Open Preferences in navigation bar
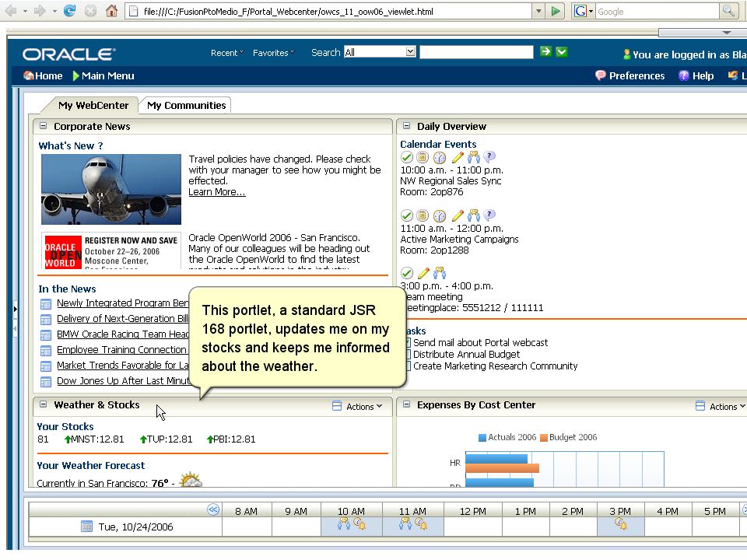The image size is (747, 560). click(x=630, y=75)
